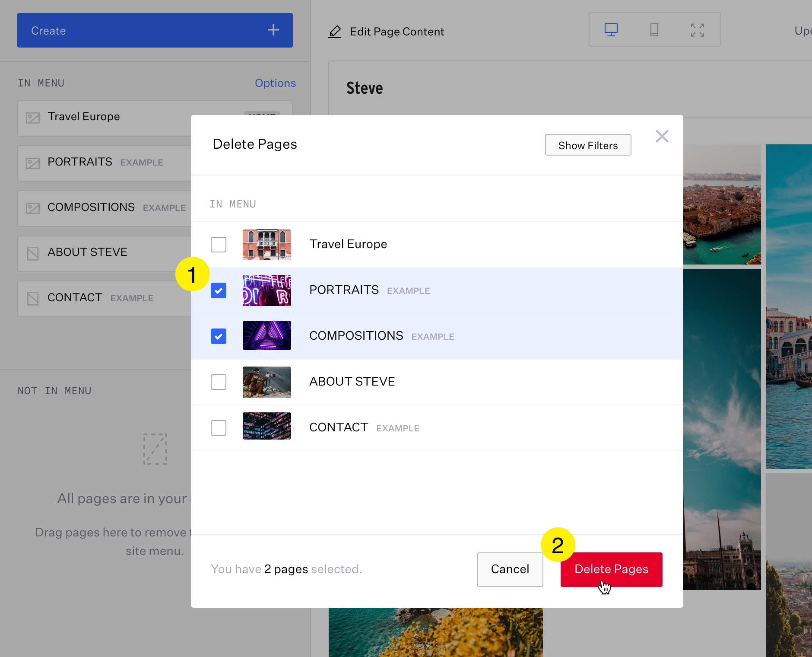Image resolution: width=812 pixels, height=657 pixels.
Task: Uncheck the PORTRAITS checkbox
Action: (219, 290)
